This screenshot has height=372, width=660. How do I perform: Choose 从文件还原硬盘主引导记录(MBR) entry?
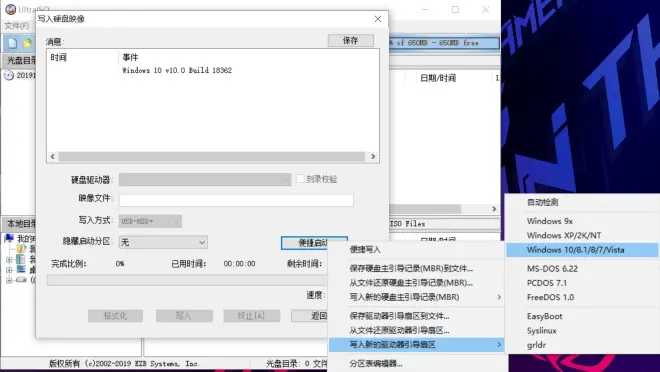[x=411, y=283]
